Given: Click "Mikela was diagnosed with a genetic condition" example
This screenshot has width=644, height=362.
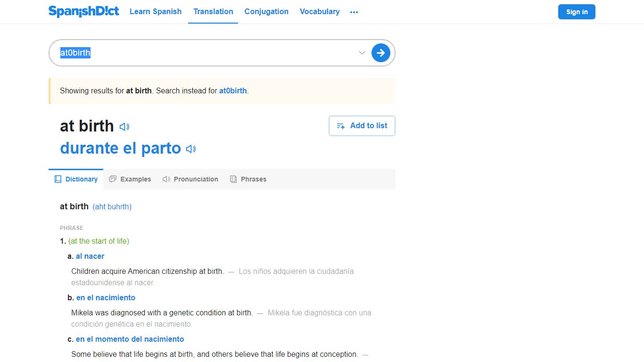Looking at the screenshot, I should pos(162,313).
